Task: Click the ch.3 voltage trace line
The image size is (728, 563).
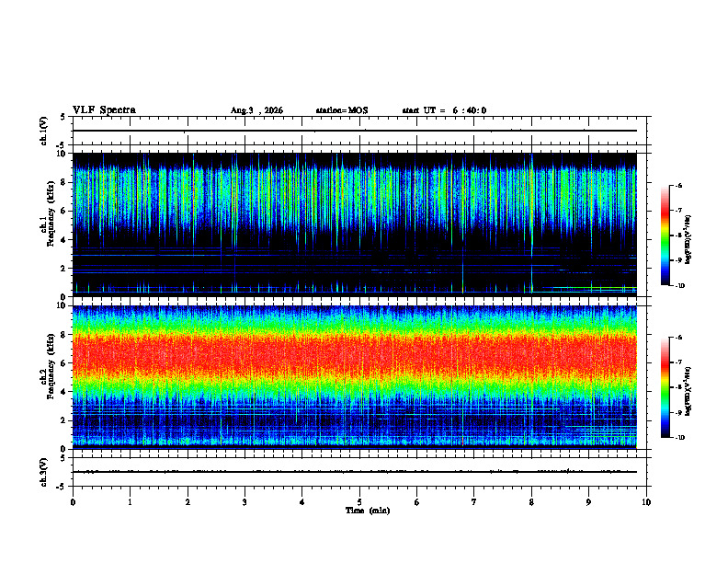Action: pos(355,472)
